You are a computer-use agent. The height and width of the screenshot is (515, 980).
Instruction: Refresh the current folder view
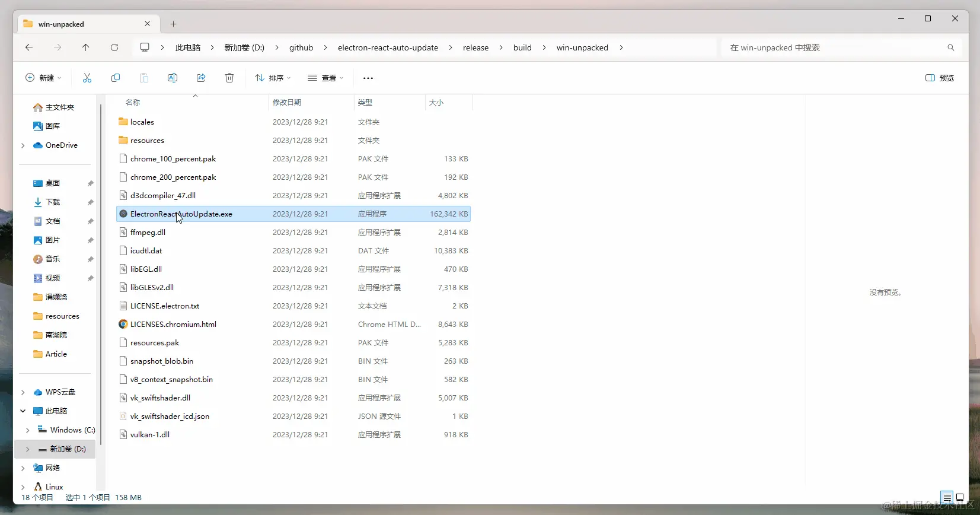(x=114, y=47)
